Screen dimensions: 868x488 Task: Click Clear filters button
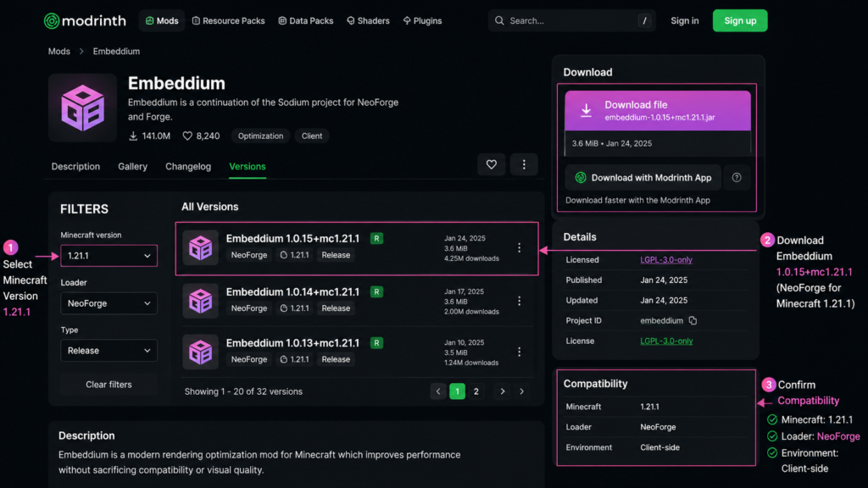pos(108,385)
